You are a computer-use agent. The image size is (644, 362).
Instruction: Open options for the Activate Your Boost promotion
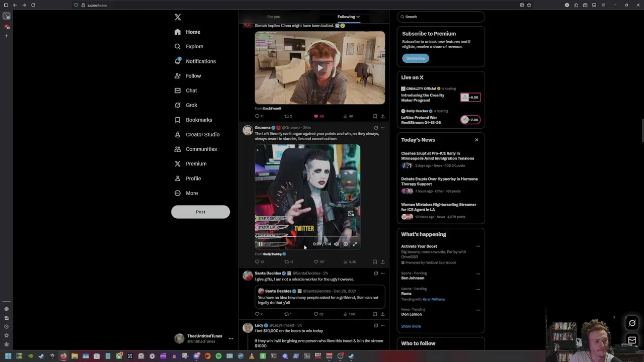click(478, 246)
